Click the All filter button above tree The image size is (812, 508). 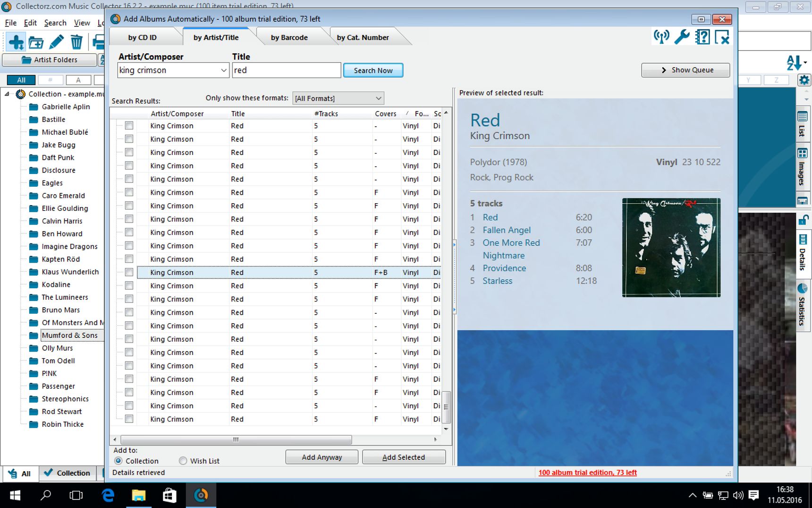point(21,80)
